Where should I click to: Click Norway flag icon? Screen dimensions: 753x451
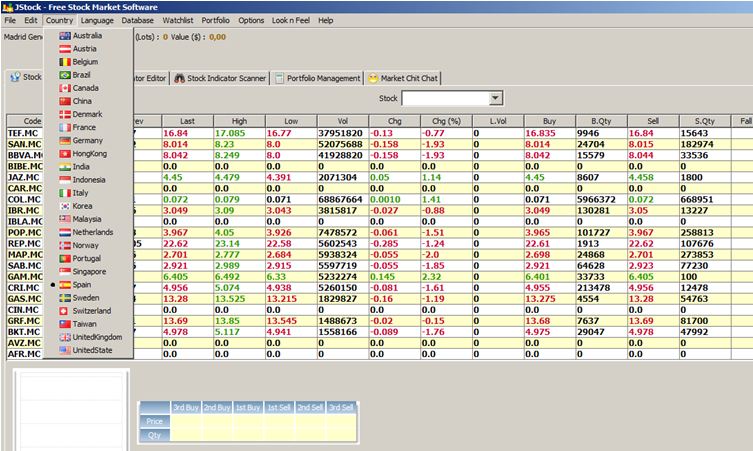click(65, 245)
